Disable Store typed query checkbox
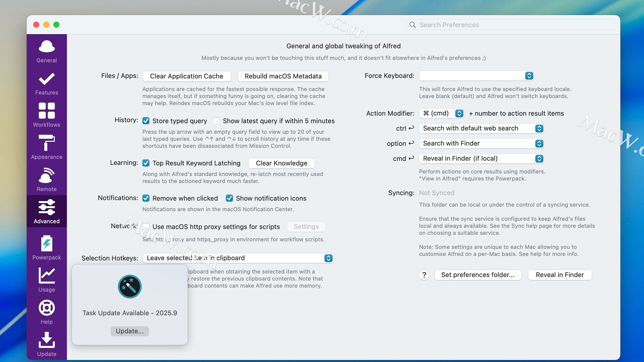The image size is (644, 362). [146, 121]
